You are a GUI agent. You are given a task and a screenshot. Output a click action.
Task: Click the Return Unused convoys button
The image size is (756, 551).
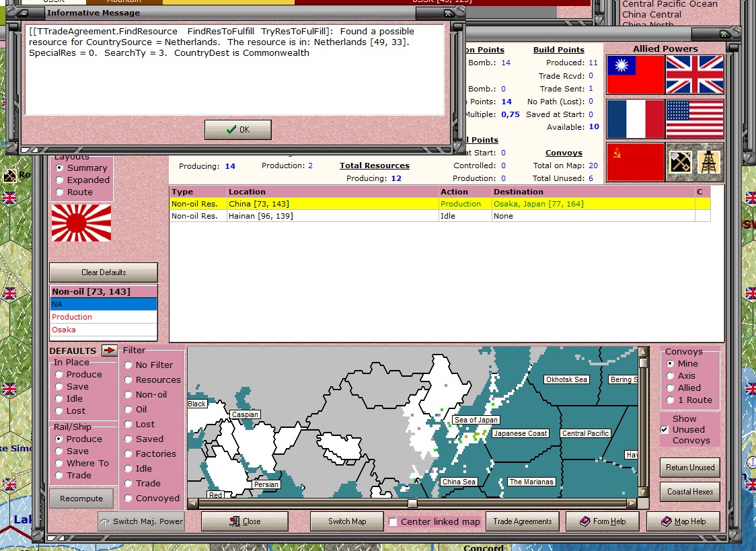[x=690, y=468]
